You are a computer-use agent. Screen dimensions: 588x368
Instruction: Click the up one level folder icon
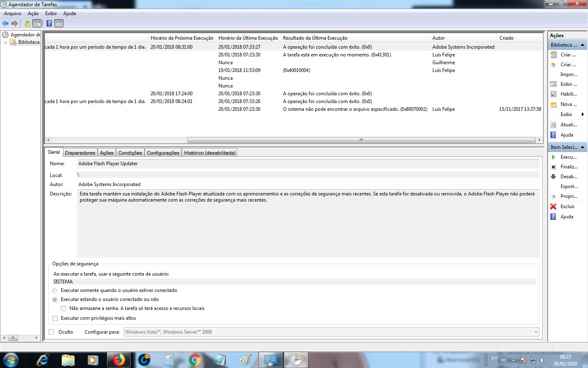[x=27, y=23]
